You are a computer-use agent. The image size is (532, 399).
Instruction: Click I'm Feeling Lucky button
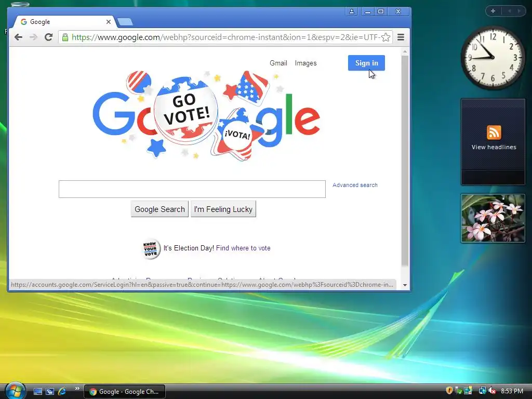click(223, 209)
